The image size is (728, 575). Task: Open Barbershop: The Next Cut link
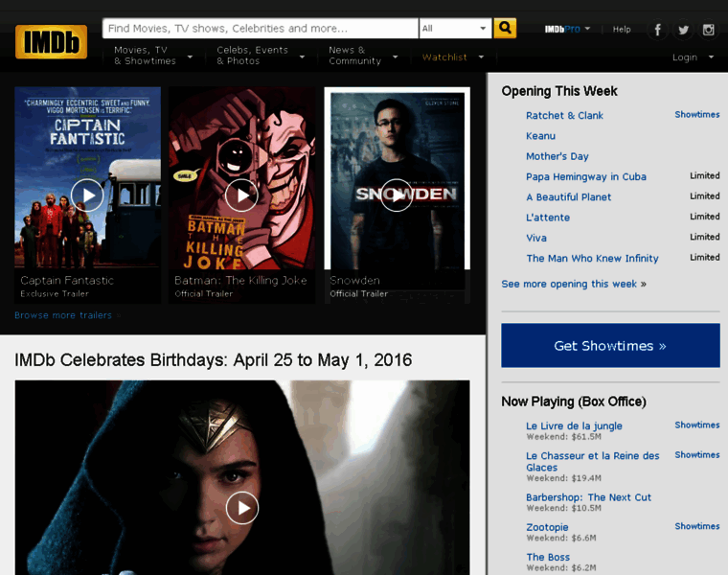pyautogui.click(x=588, y=497)
